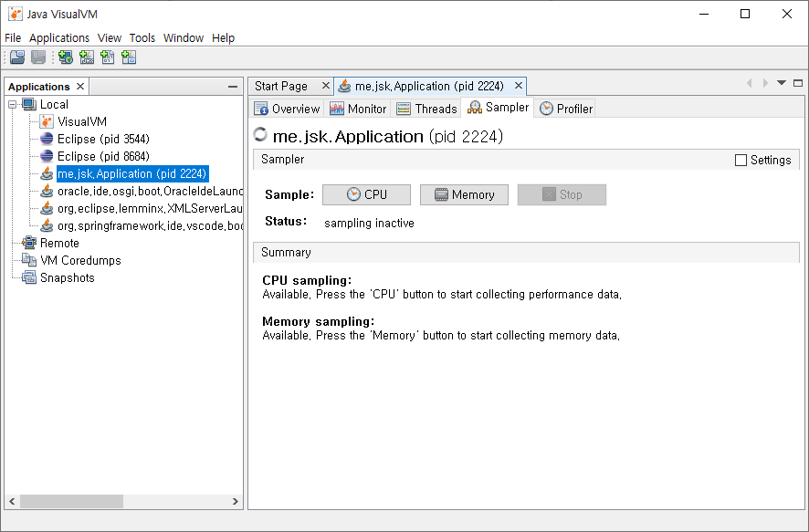Open the Help menu

(x=224, y=37)
